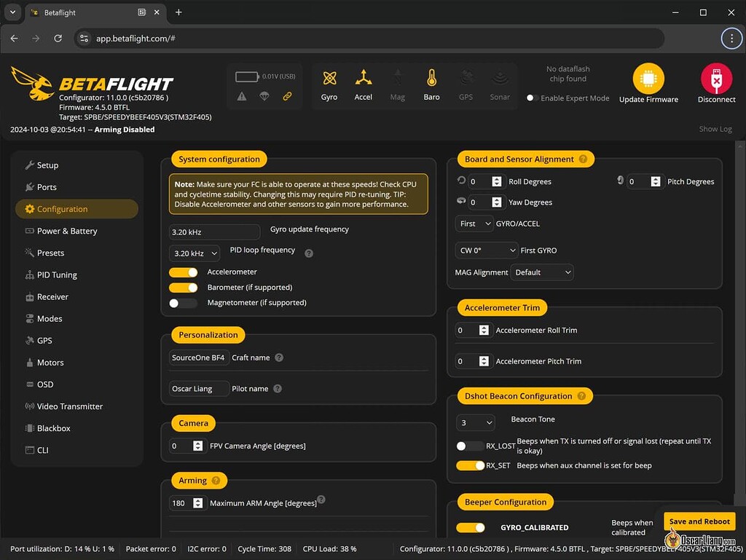The height and width of the screenshot is (560, 746).
Task: Click the Baro thermometer icon
Action: [x=431, y=78]
